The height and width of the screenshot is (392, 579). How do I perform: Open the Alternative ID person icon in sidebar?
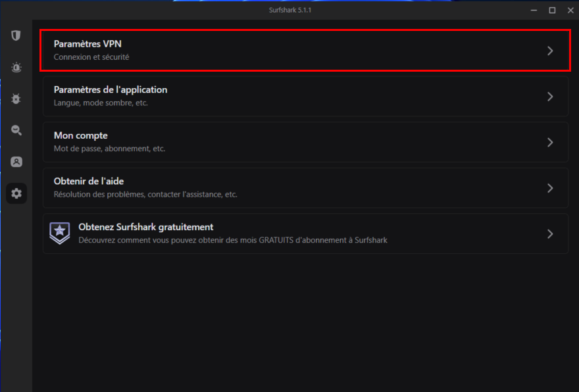[16, 162]
